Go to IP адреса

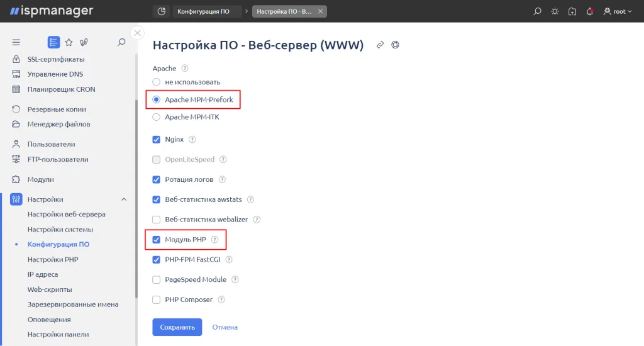coord(43,274)
